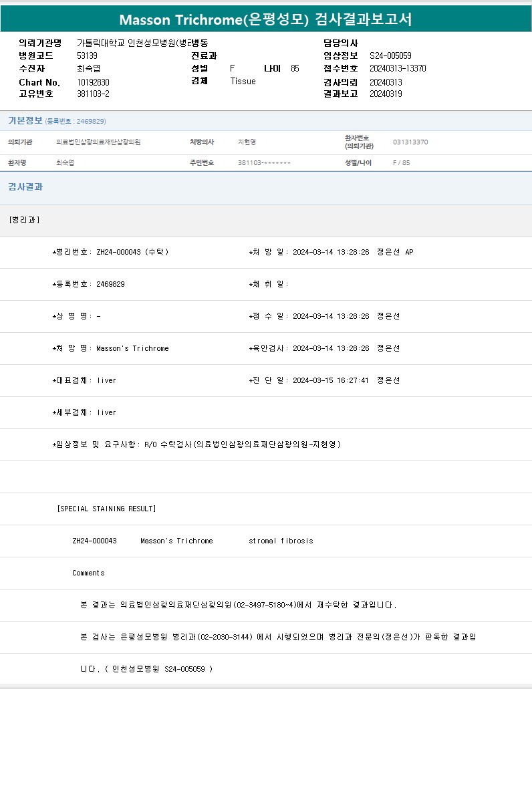Click the [SPECIAL STAINING RESULT] heading
The image size is (532, 796).
coord(106,509)
